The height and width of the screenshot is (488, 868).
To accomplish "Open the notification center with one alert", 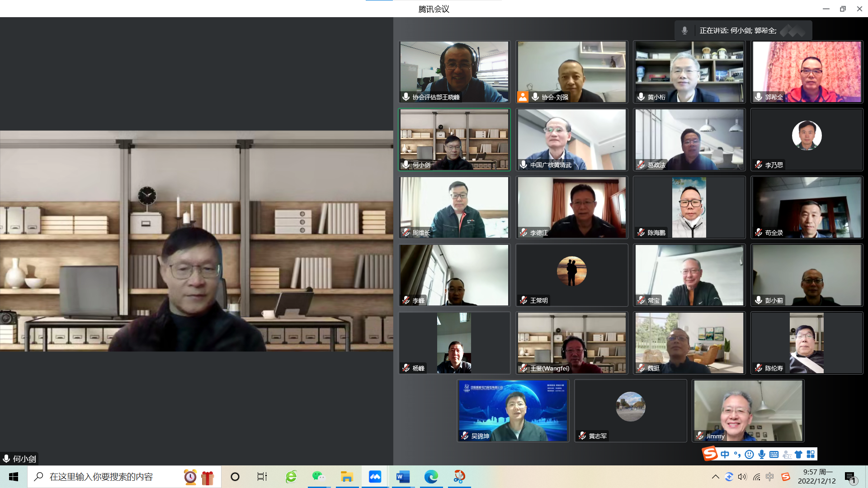I will pyautogui.click(x=850, y=477).
